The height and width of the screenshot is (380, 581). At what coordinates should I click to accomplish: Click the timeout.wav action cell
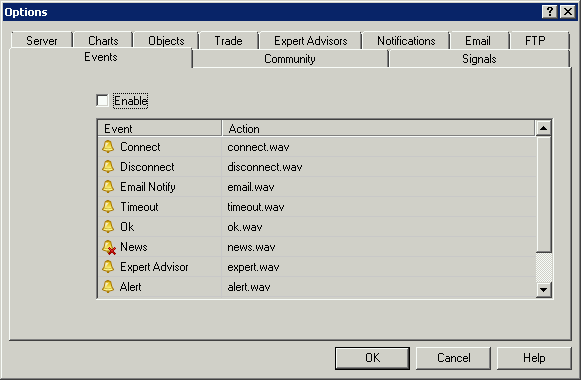pos(379,207)
